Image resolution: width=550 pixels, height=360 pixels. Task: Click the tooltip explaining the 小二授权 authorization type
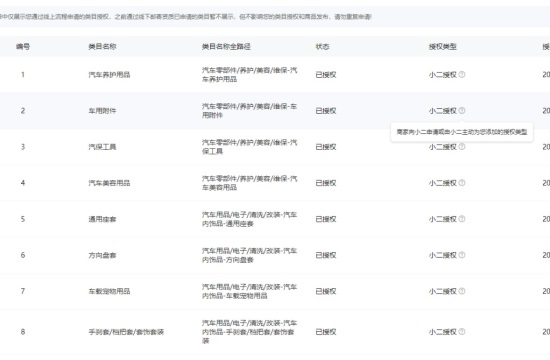tap(462, 132)
